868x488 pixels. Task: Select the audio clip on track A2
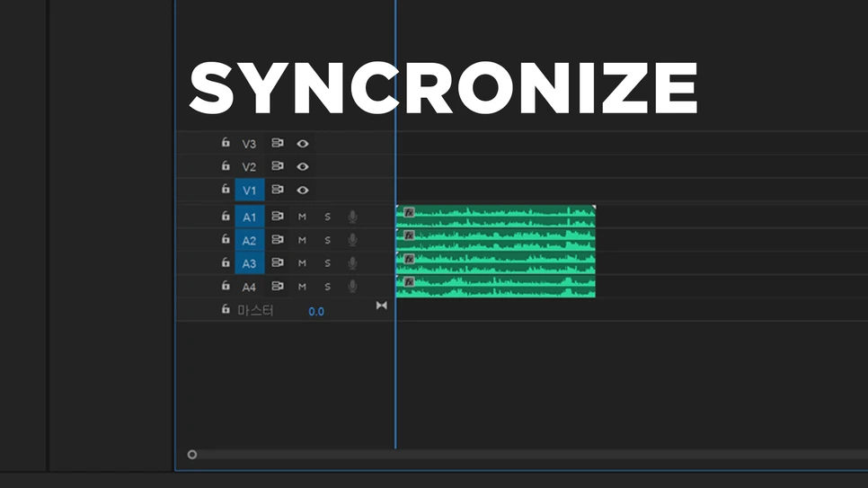[496, 239]
